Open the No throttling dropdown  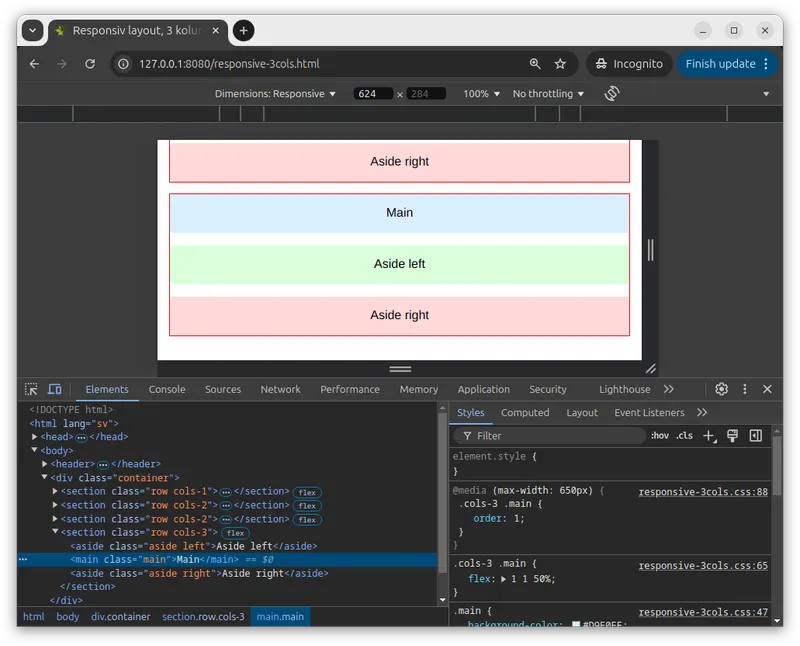[x=549, y=94]
